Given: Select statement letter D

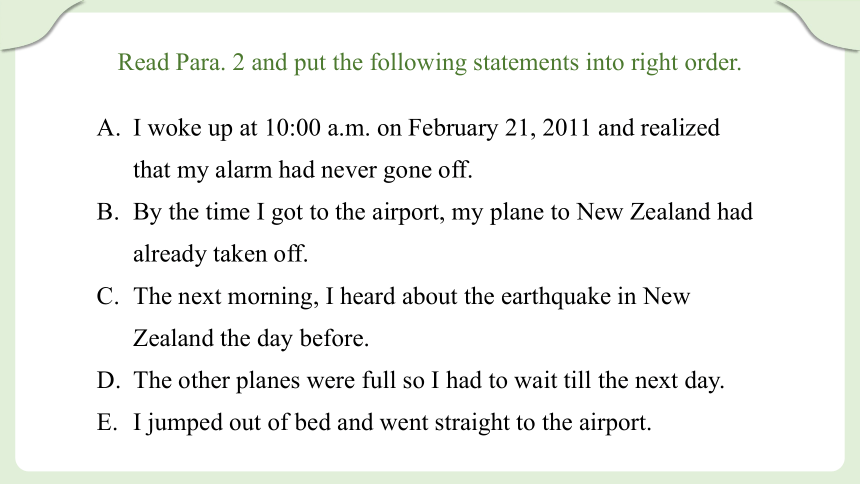Looking at the screenshot, I should 108,380.
